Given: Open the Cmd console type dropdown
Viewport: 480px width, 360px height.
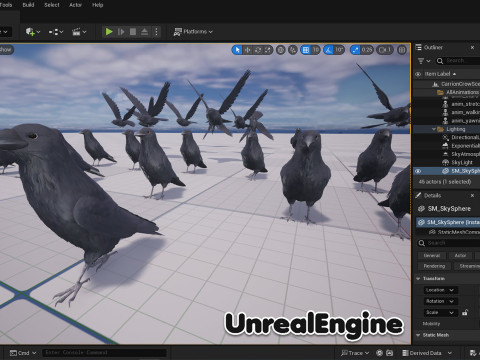Looking at the screenshot, I should click(23, 353).
